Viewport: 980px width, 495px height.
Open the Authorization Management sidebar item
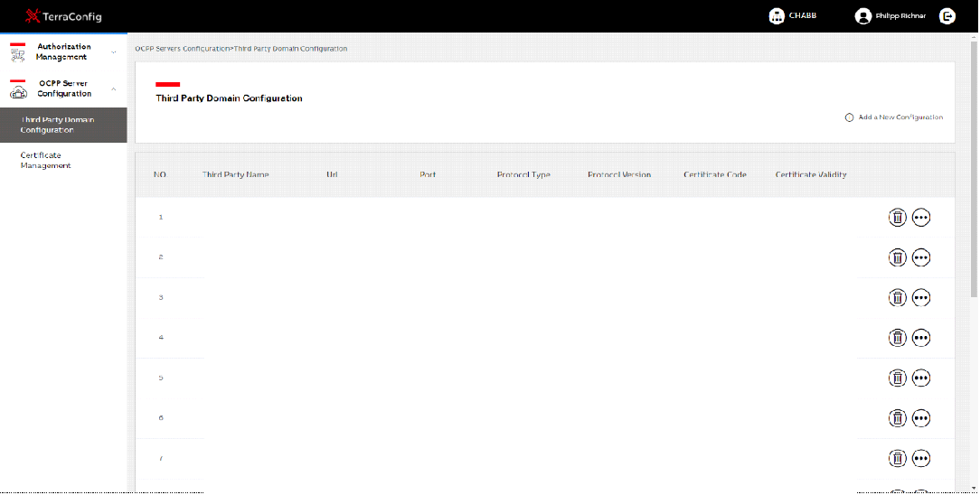coord(63,51)
